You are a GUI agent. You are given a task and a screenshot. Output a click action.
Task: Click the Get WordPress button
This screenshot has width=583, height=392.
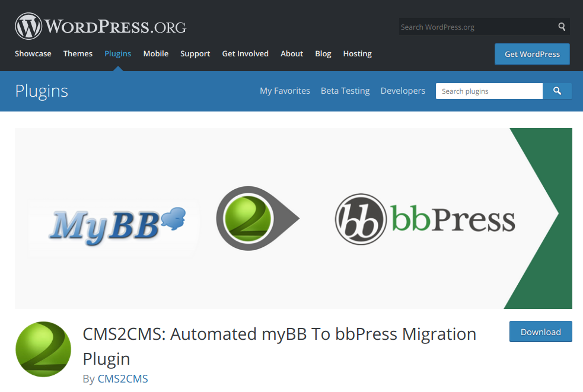point(532,55)
